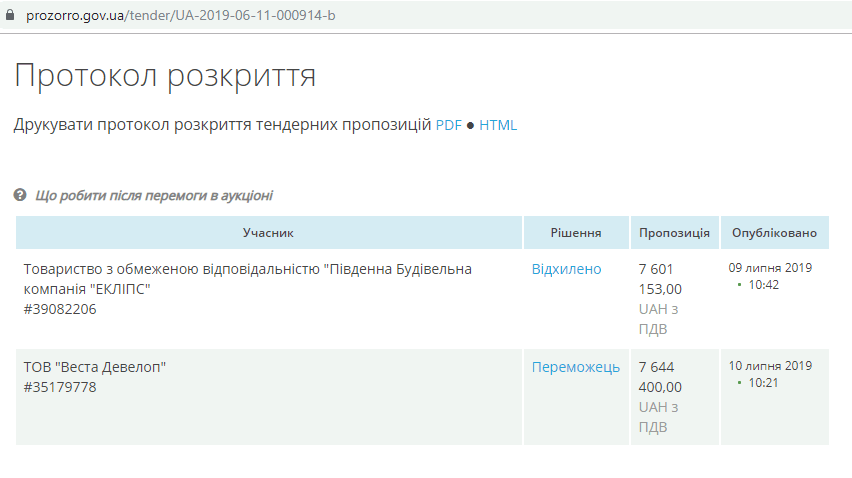852x478 pixels.
Task: Click the padlock icon in address bar
Action: (x=10, y=15)
